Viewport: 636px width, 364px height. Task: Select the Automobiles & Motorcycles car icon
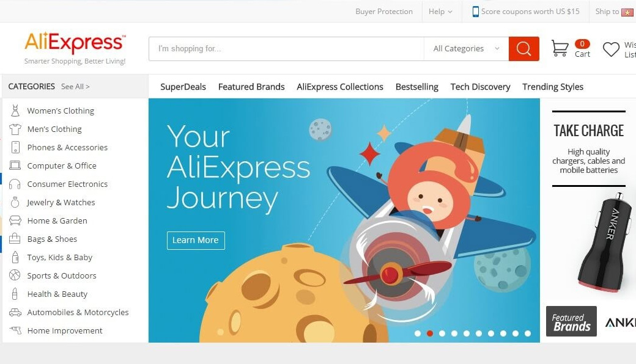[x=15, y=312]
